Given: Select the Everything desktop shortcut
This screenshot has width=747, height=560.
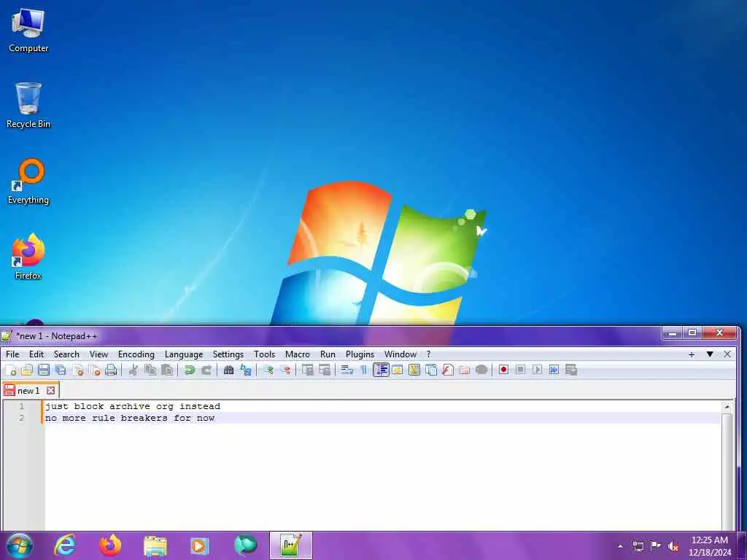Looking at the screenshot, I should coord(28,182).
